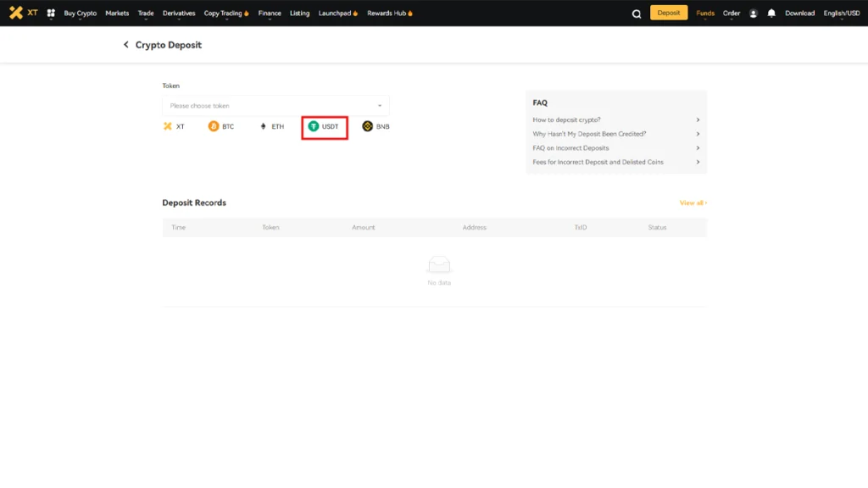Click the TxID column header
This screenshot has height=488, width=868.
coord(580,227)
